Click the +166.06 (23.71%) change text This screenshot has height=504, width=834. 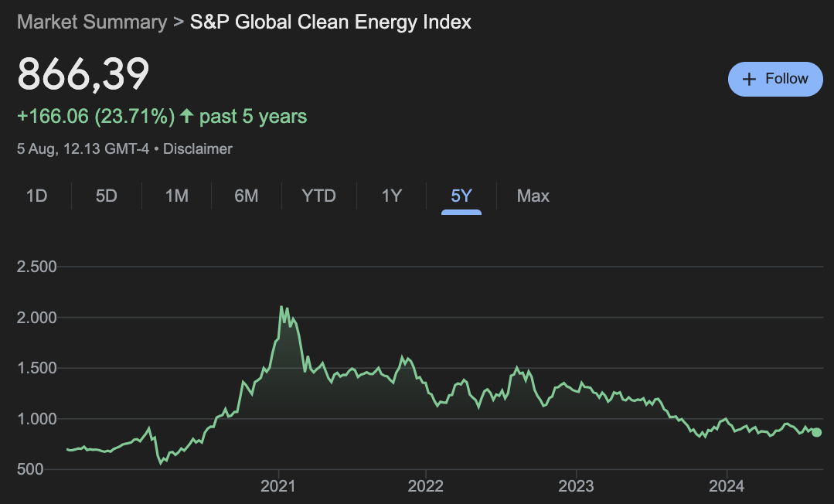[x=96, y=117]
